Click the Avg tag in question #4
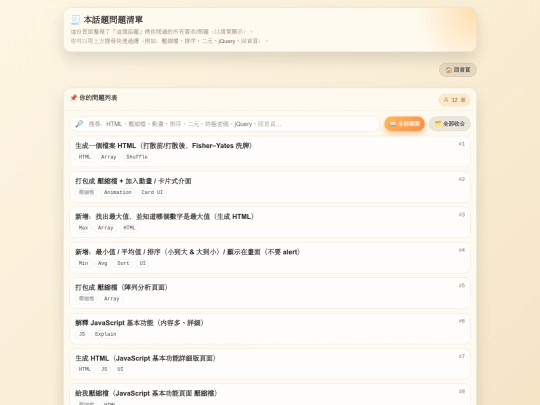 [x=102, y=263]
